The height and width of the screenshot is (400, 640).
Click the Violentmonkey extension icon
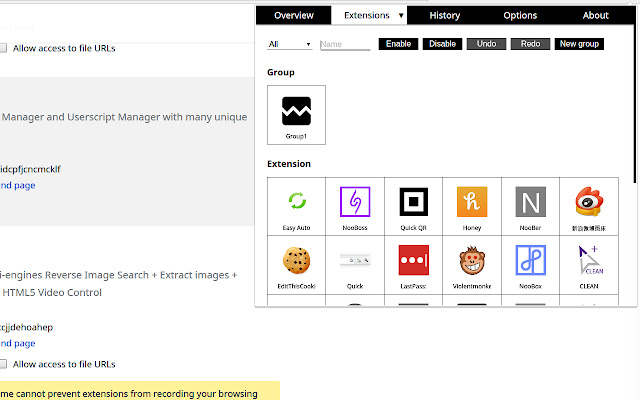click(472, 261)
